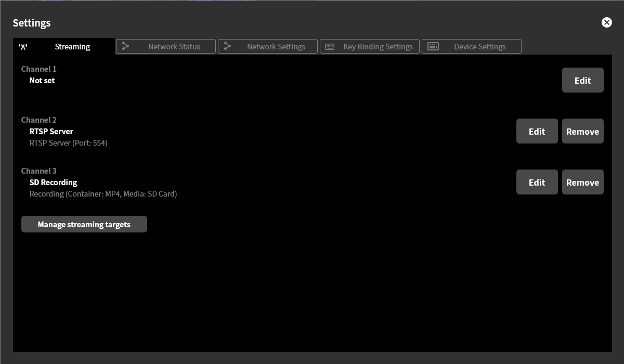Select the Streaming tab
The image size is (624, 364).
(72, 46)
